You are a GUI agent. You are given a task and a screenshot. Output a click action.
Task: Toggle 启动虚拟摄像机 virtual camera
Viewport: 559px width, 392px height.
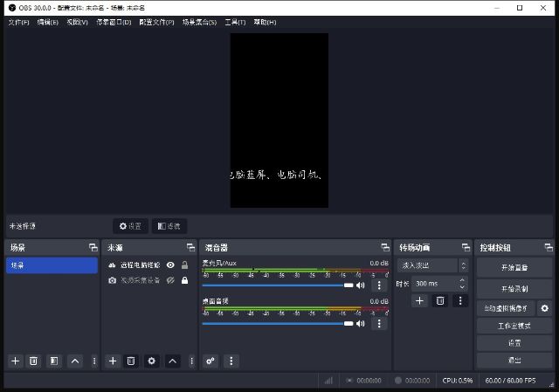tap(506, 308)
